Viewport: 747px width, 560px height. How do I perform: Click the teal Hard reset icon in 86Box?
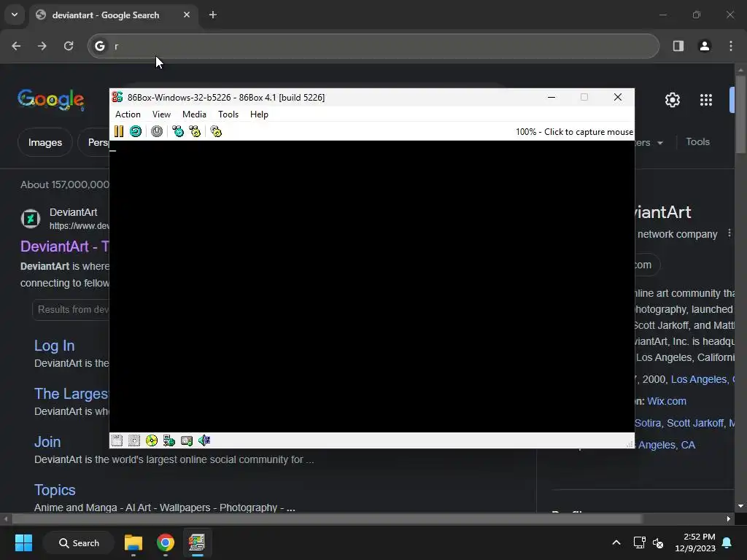click(x=135, y=131)
